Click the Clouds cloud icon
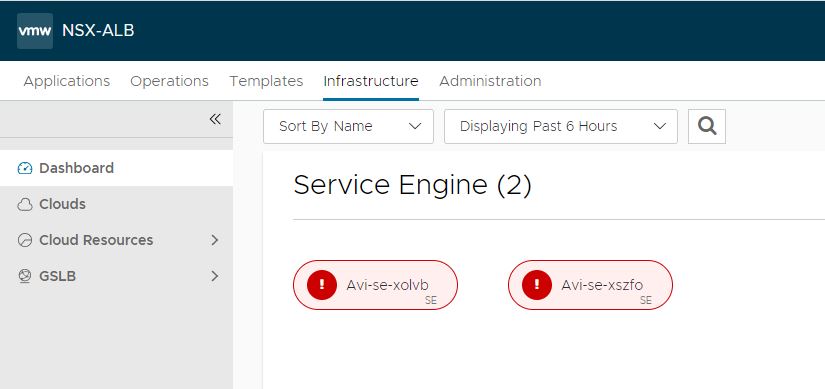Viewport: 825px width, 389px height. coord(25,204)
